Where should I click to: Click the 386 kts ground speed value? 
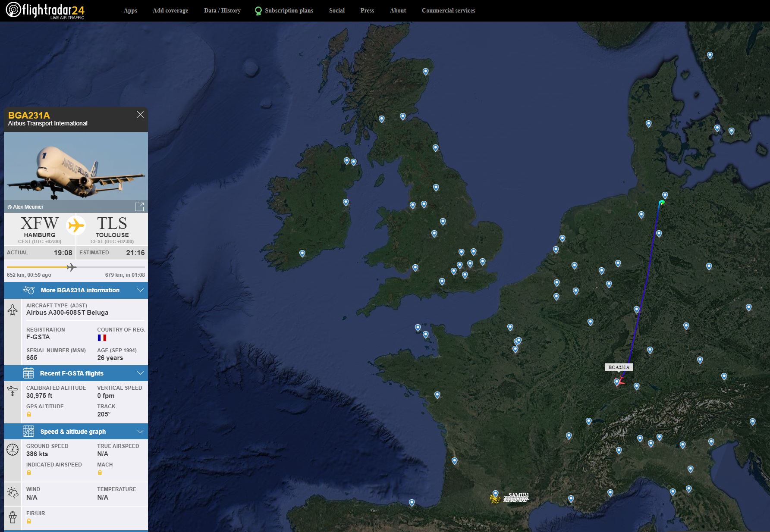(37, 454)
